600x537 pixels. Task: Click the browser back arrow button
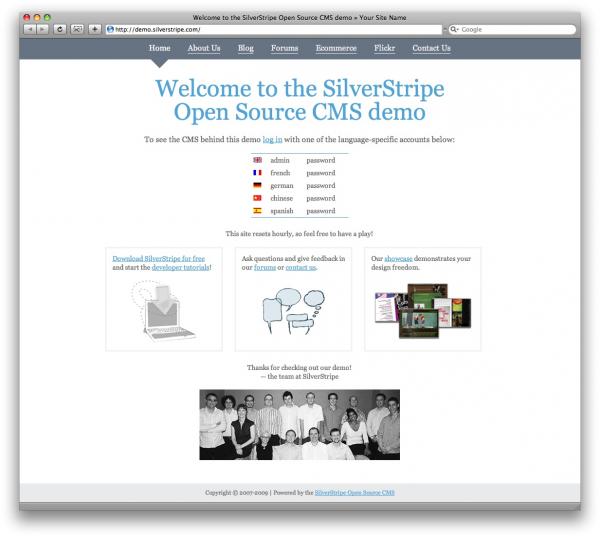[x=30, y=29]
